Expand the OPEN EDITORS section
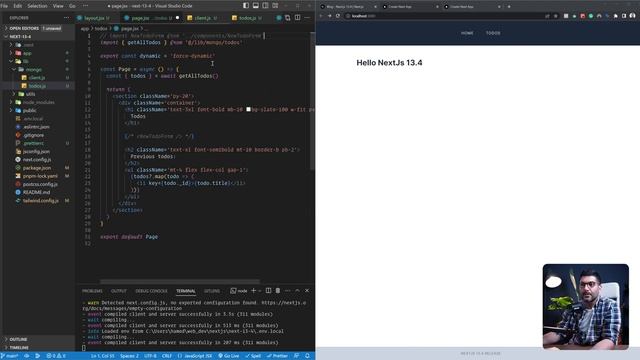The image size is (640, 360). click(x=38, y=28)
